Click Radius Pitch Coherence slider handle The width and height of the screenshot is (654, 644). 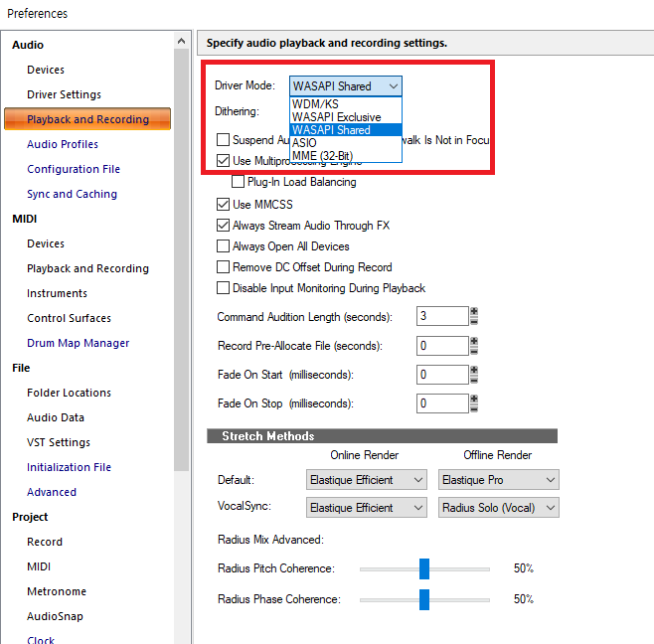424,568
